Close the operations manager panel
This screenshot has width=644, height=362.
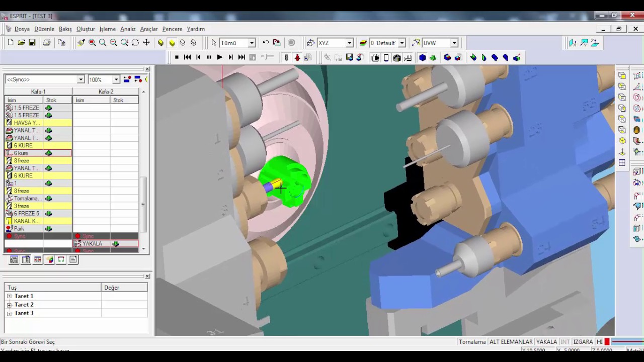pos(147,69)
